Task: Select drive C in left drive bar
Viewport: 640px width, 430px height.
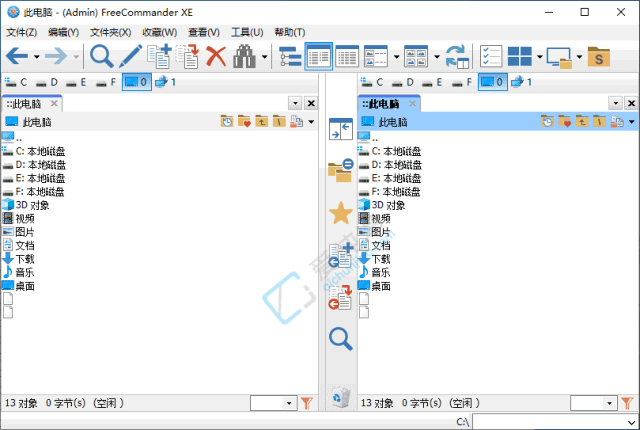Action: click(16, 82)
